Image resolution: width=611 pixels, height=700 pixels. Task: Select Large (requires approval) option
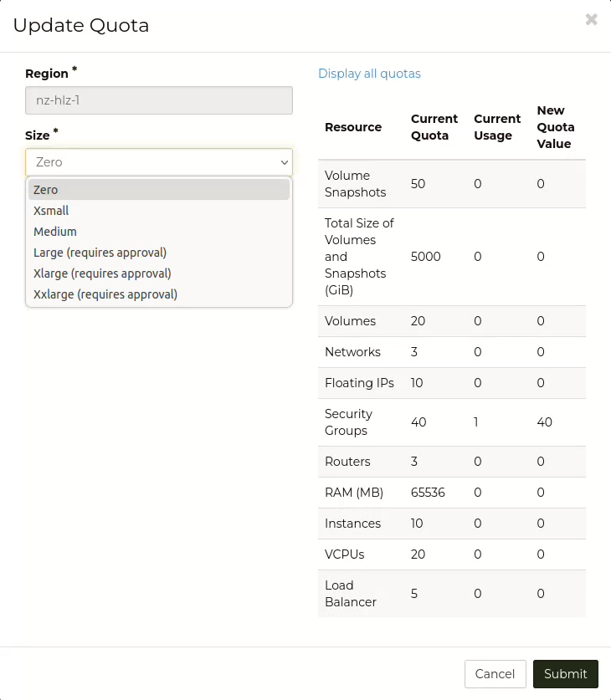click(100, 253)
